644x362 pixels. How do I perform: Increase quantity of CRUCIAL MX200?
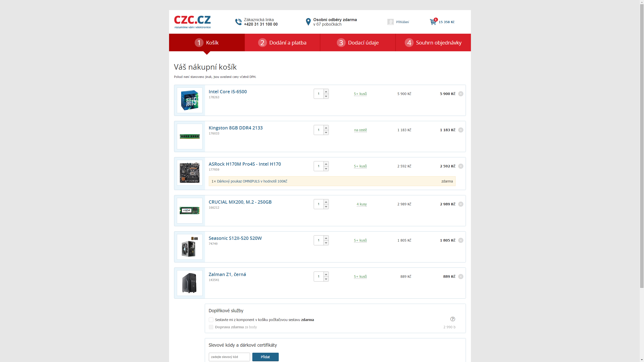tap(326, 202)
